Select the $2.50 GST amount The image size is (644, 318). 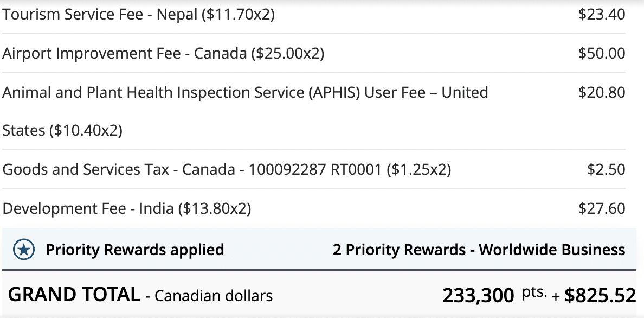coord(606,170)
